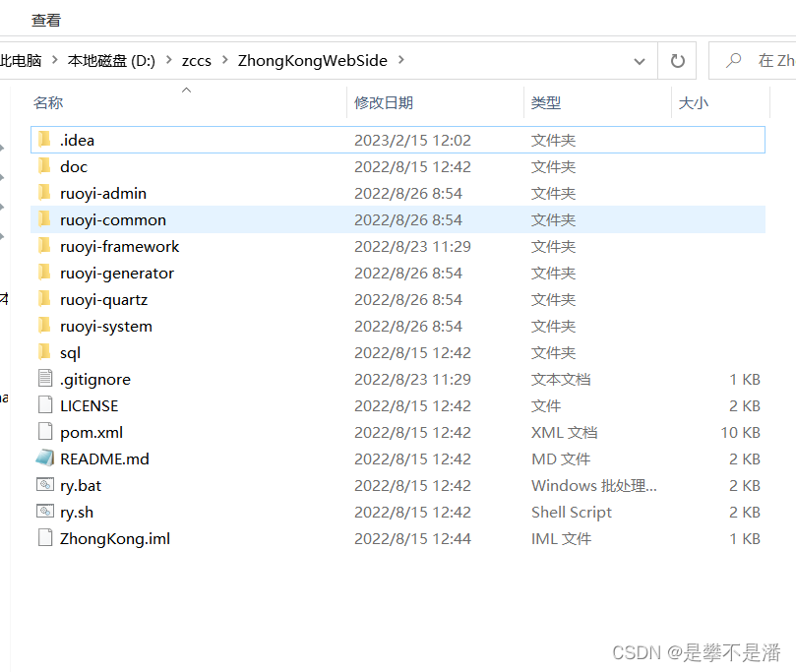Expand chevron after 本地磁盘 (D:) in path
The image size is (796, 672).
click(169, 60)
